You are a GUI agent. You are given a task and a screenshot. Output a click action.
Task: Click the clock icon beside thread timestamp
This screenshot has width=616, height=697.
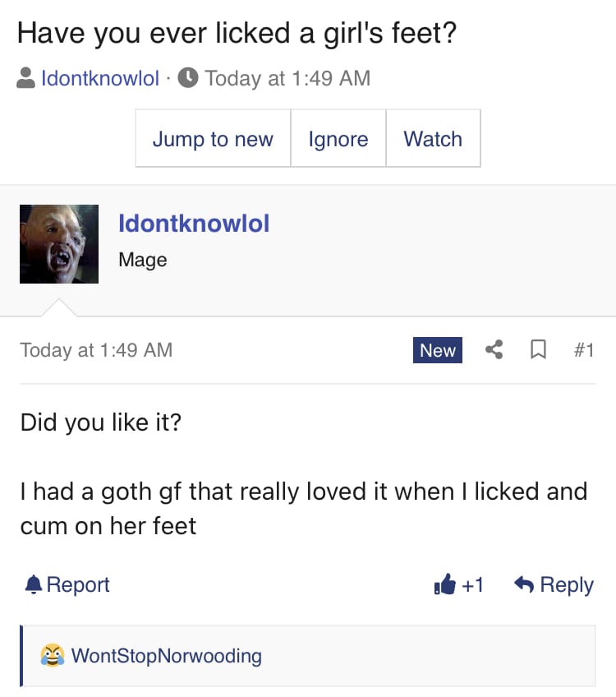[x=188, y=78]
